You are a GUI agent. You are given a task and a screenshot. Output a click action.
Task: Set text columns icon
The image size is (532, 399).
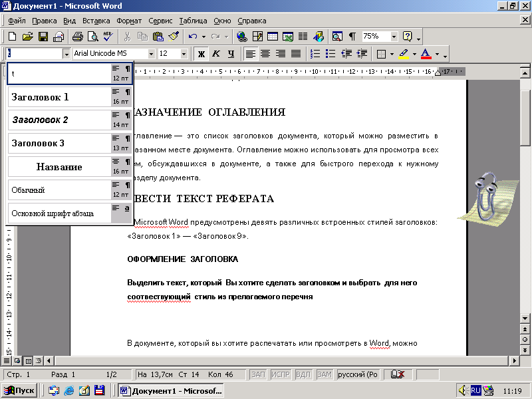point(303,37)
